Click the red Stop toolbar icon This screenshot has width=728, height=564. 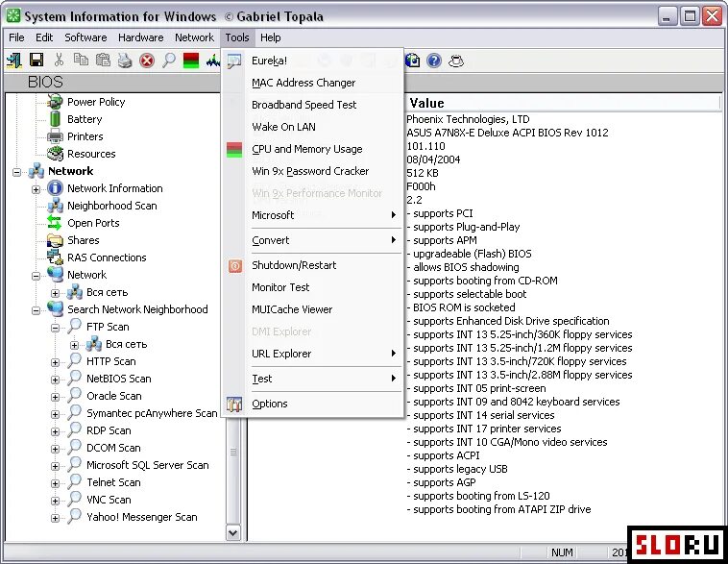pyautogui.click(x=147, y=61)
